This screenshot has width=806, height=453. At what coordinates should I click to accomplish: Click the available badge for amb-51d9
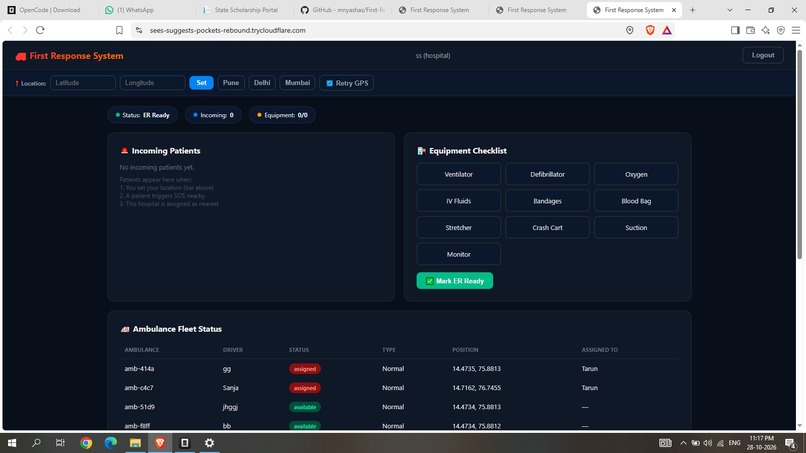pos(305,407)
